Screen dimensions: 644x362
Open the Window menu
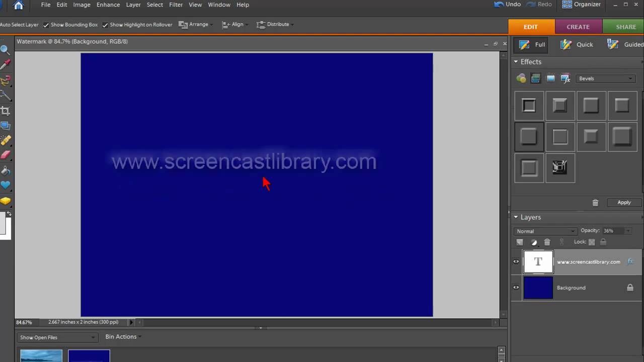[x=219, y=5]
